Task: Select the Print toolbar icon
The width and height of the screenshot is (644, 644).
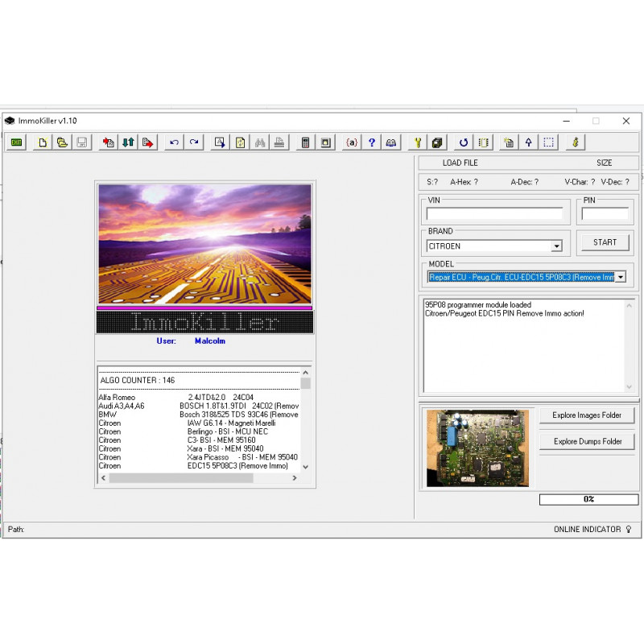Action: (279, 142)
